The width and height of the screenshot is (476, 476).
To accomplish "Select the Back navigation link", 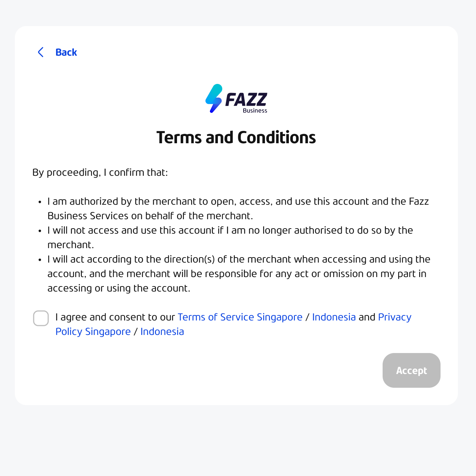I will (x=66, y=52).
